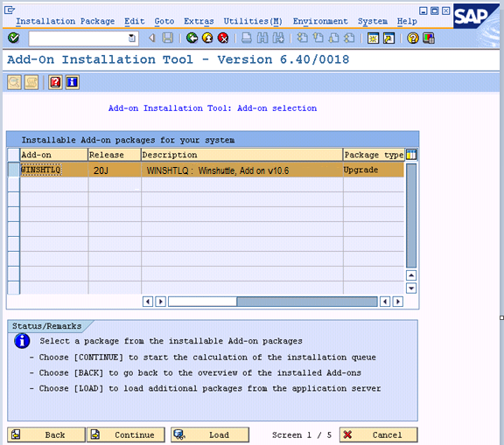
Task: Click the Last Page icon
Action: [350, 38]
